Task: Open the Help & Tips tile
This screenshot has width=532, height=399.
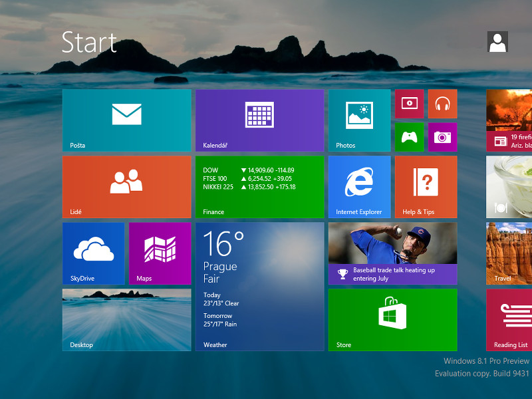Action: [426, 187]
